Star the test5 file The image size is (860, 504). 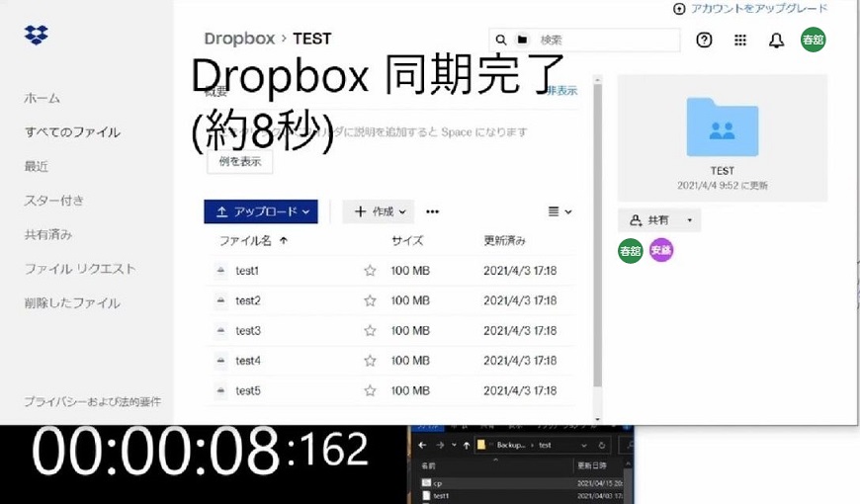tap(371, 391)
